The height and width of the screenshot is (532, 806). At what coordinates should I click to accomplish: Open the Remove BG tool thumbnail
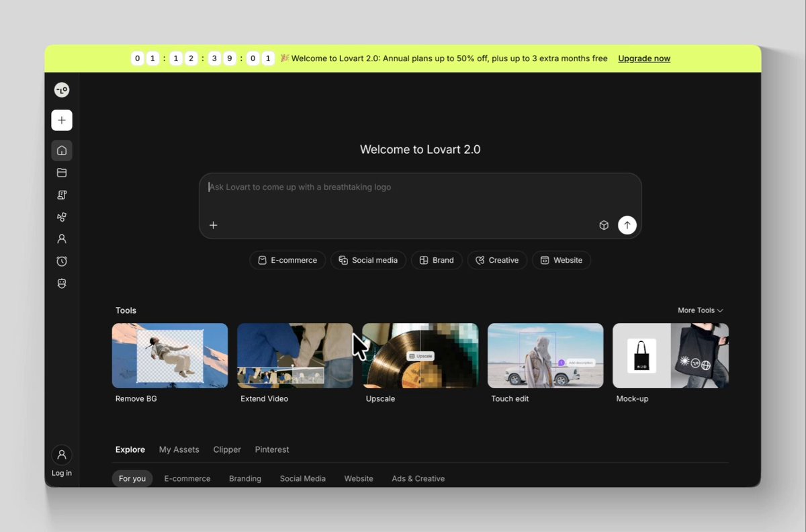click(170, 356)
